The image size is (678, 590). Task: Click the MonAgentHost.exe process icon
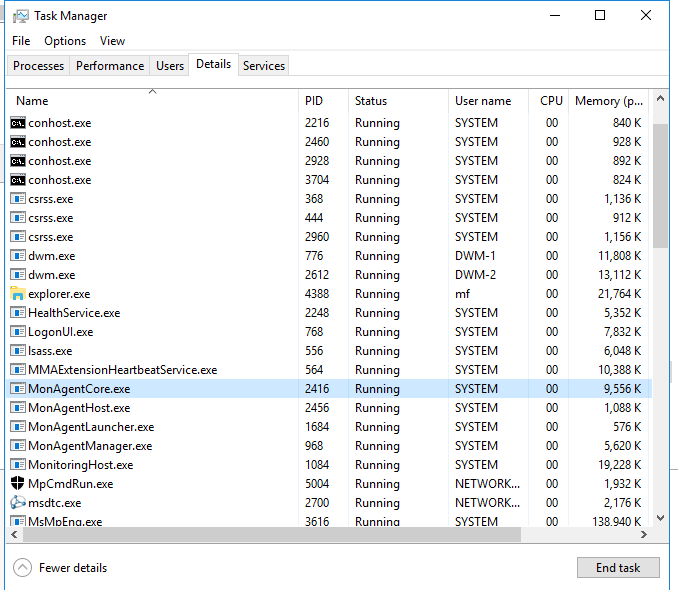(x=18, y=408)
